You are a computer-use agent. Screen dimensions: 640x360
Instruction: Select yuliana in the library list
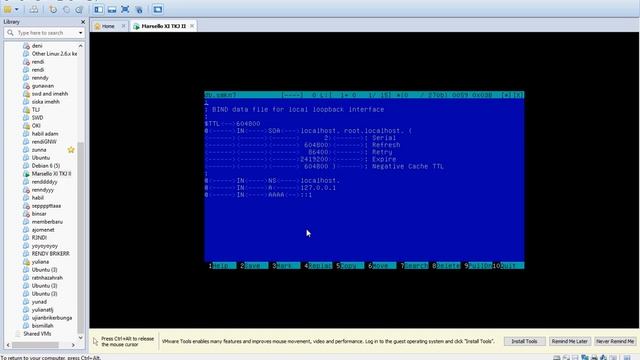pyautogui.click(x=40, y=262)
